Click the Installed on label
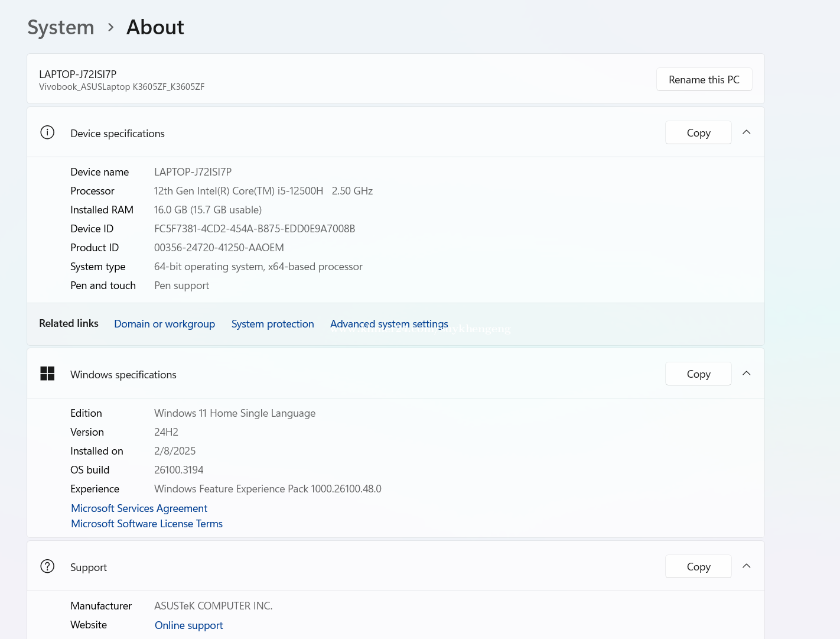The image size is (840, 639). click(x=97, y=451)
